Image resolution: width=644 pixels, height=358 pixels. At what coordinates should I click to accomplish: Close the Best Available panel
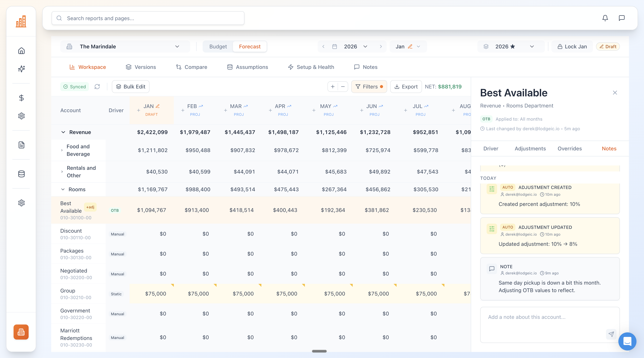615,93
